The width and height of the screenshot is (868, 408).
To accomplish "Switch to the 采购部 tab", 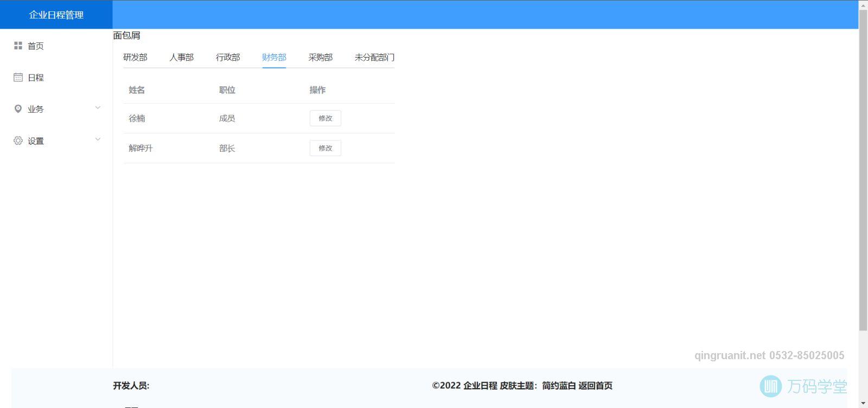I will pyautogui.click(x=320, y=57).
